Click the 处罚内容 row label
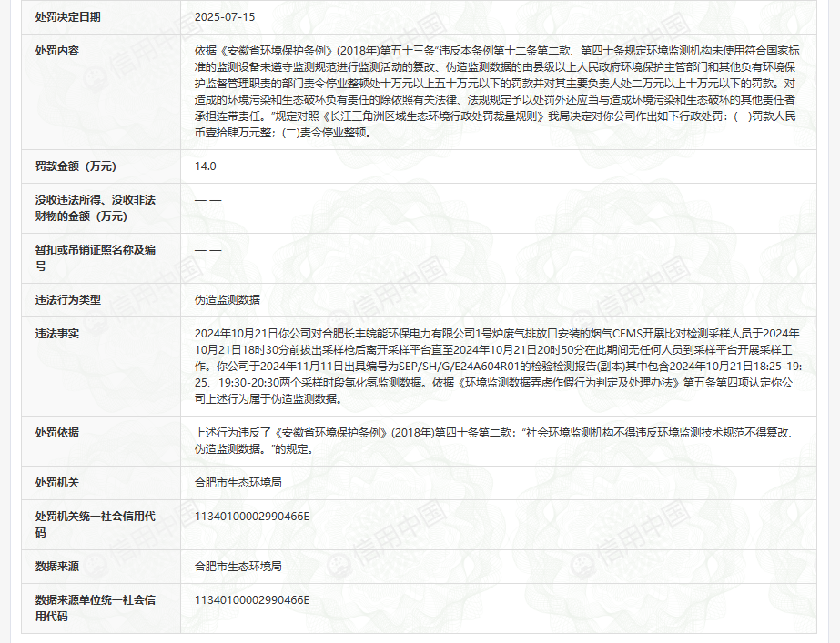This screenshot has width=840, height=643. point(56,51)
